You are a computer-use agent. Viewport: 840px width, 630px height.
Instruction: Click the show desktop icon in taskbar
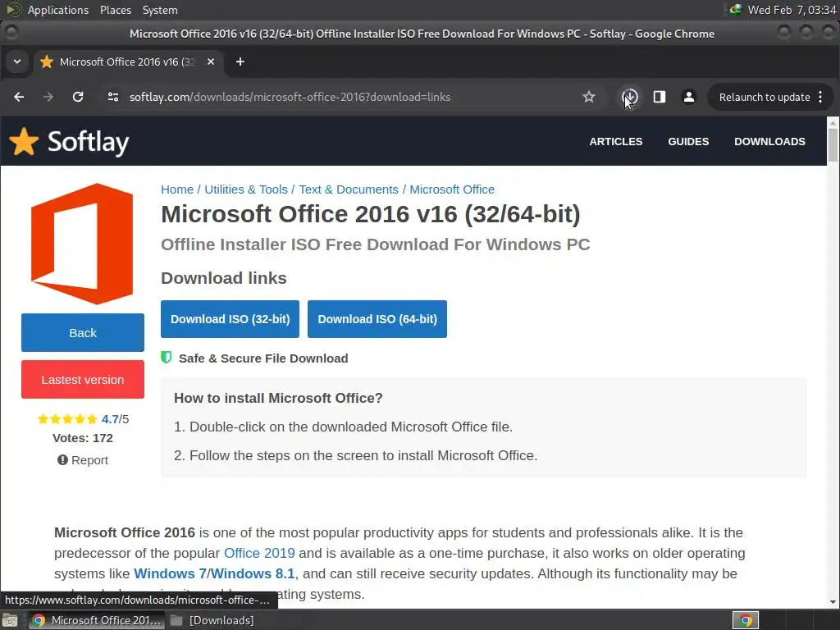(10, 620)
